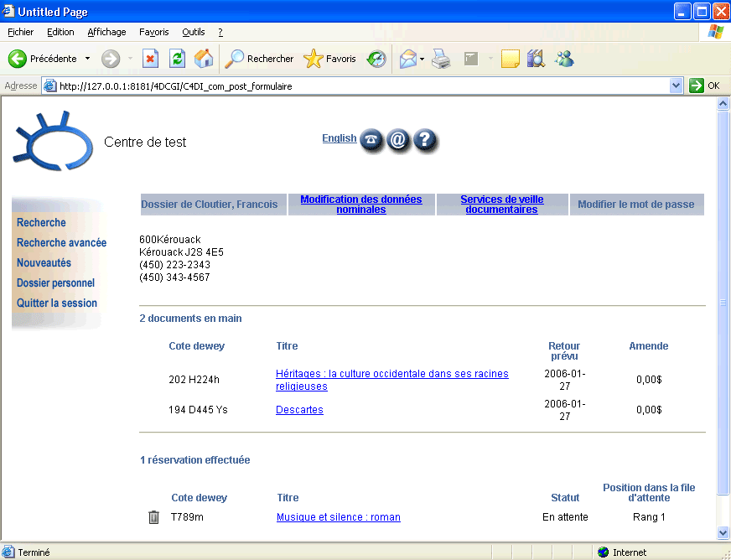This screenshot has height=560, width=731.
Task: Open the History toolbar icon
Action: pos(376,59)
